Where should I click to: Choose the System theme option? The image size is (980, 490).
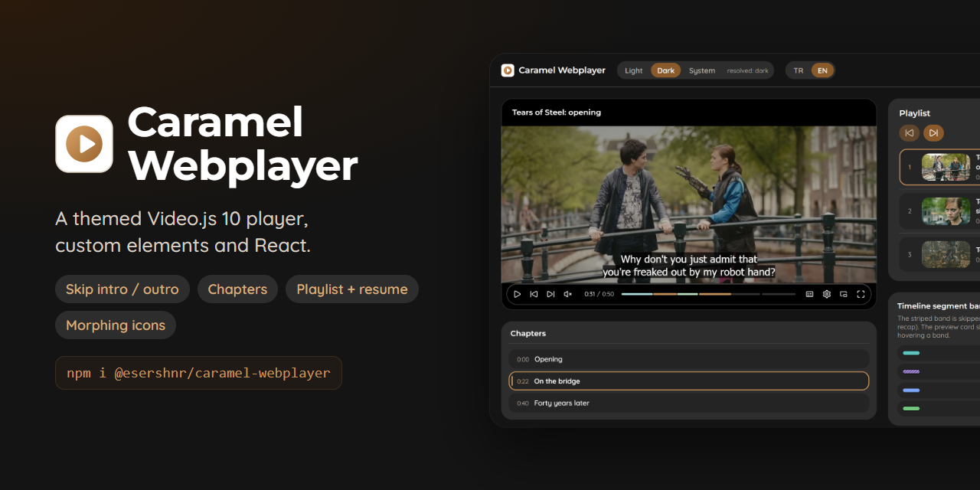(702, 70)
